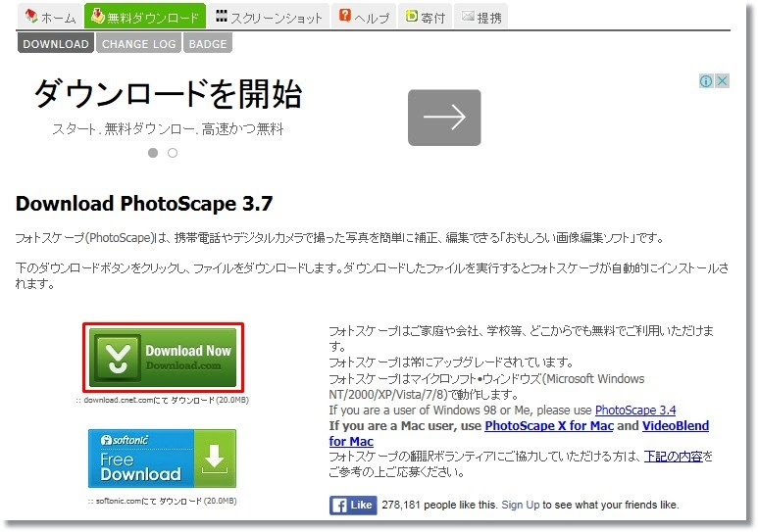Go to the ヘルプ tab

click(364, 16)
